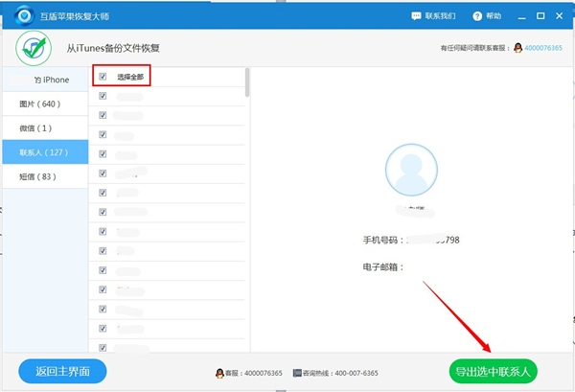Uncheck the first contact below 选择全部
The height and width of the screenshot is (392, 575).
pos(103,96)
